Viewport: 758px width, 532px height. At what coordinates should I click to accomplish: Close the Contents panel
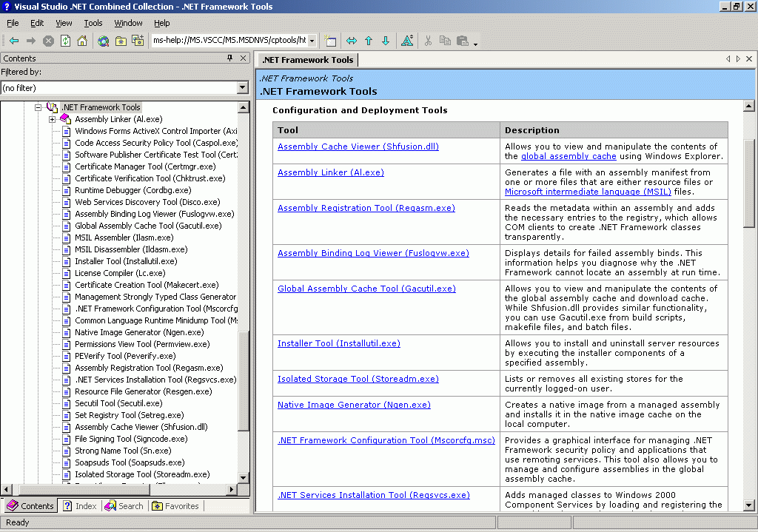click(x=243, y=58)
